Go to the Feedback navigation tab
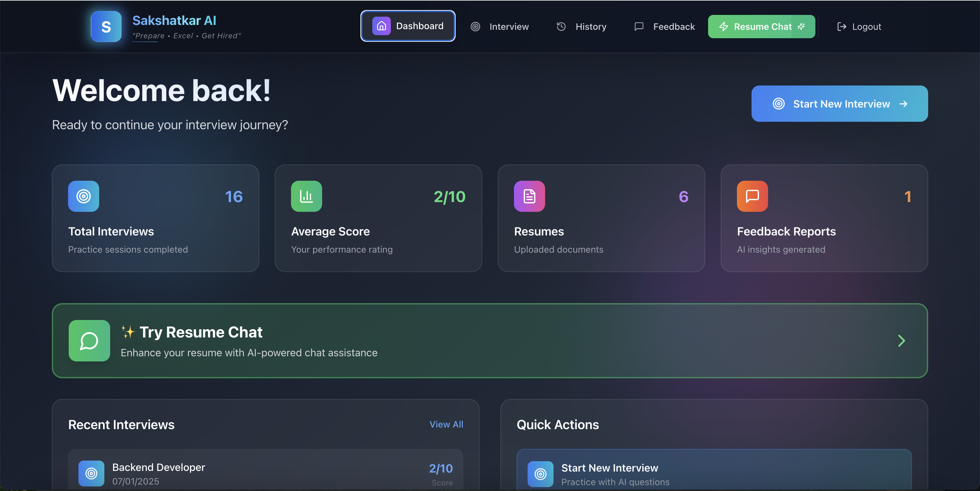The height and width of the screenshot is (491, 980). pos(665,27)
